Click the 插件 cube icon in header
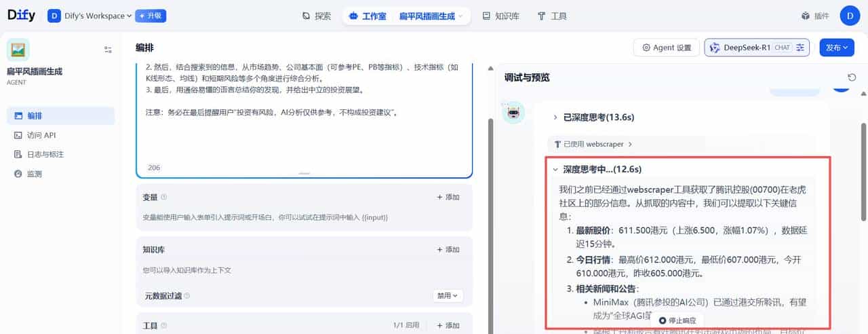The width and height of the screenshot is (868, 334). [806, 16]
